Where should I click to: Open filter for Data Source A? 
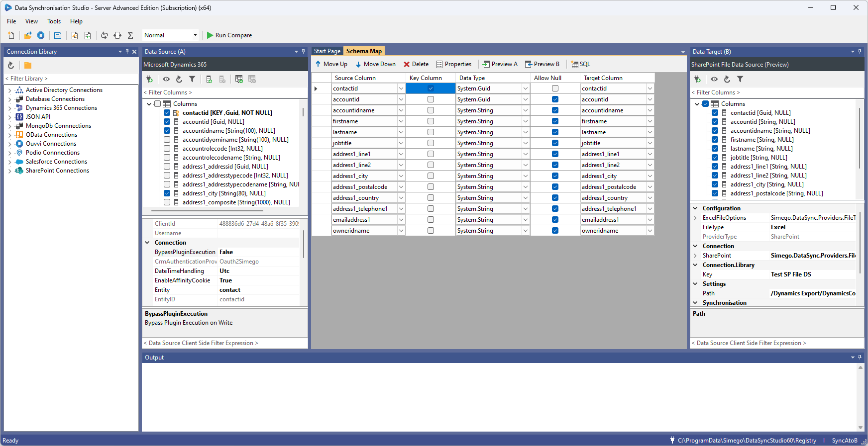192,79
